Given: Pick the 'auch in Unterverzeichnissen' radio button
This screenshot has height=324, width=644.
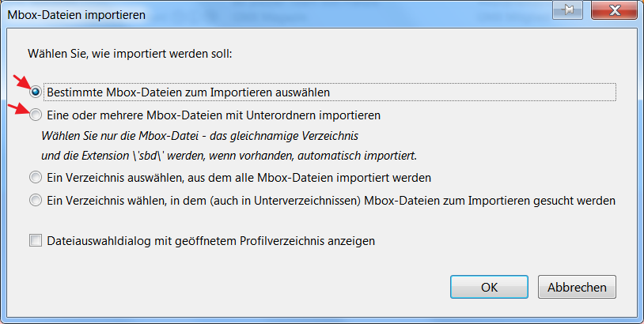Looking at the screenshot, I should (36, 201).
